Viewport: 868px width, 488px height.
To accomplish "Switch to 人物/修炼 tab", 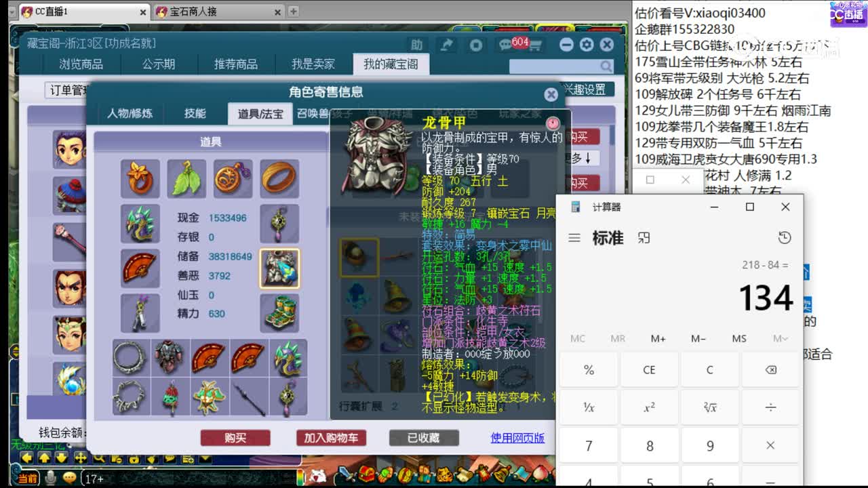I will [x=130, y=114].
